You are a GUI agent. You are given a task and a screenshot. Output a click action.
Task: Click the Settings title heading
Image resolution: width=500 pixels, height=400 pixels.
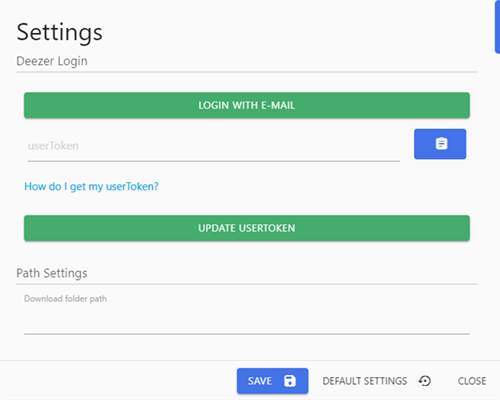[x=59, y=33]
